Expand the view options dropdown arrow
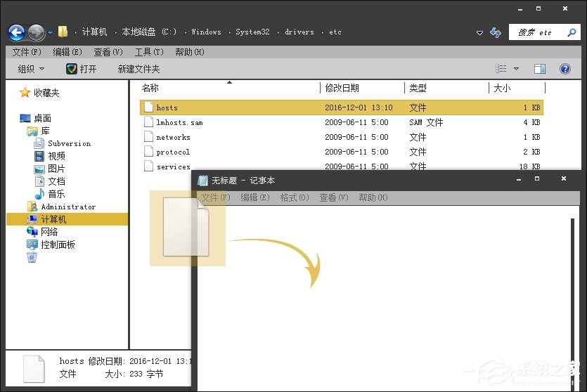 tap(517, 69)
